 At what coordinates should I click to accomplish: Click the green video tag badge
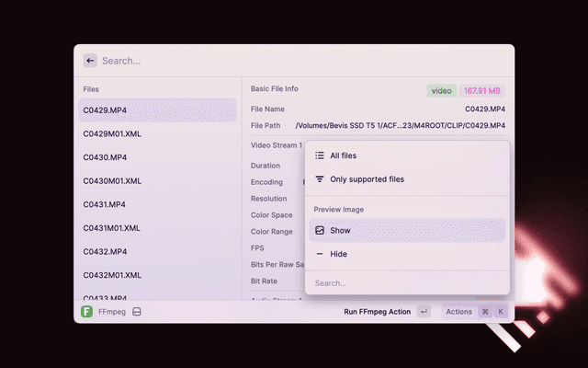pos(441,91)
